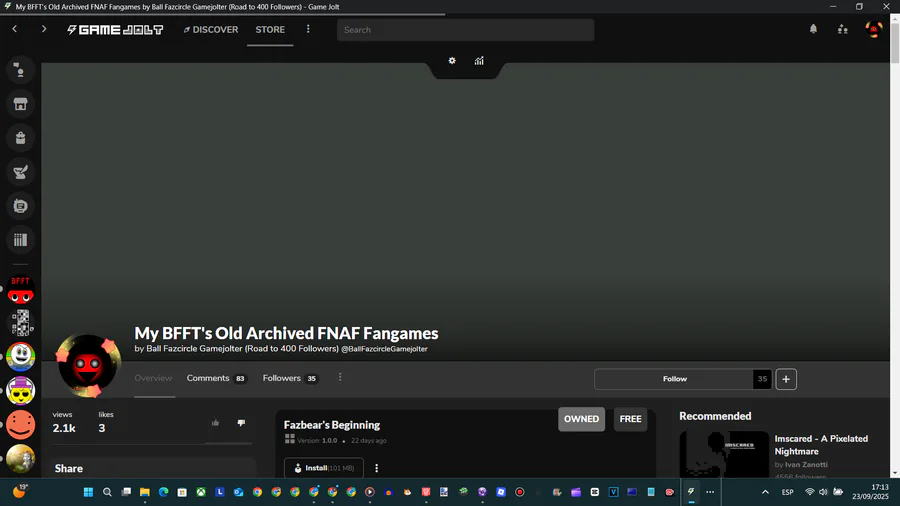Go back with the left arrow

[x=15, y=29]
